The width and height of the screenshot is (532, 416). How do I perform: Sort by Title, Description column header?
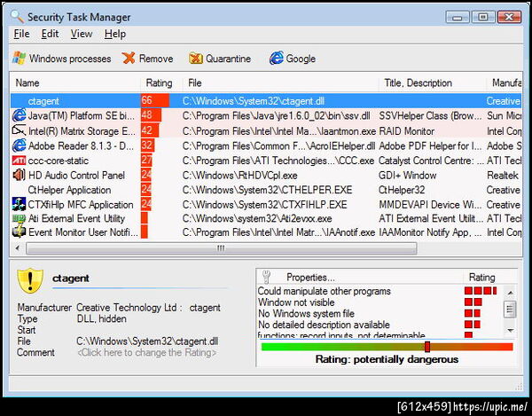click(433, 82)
